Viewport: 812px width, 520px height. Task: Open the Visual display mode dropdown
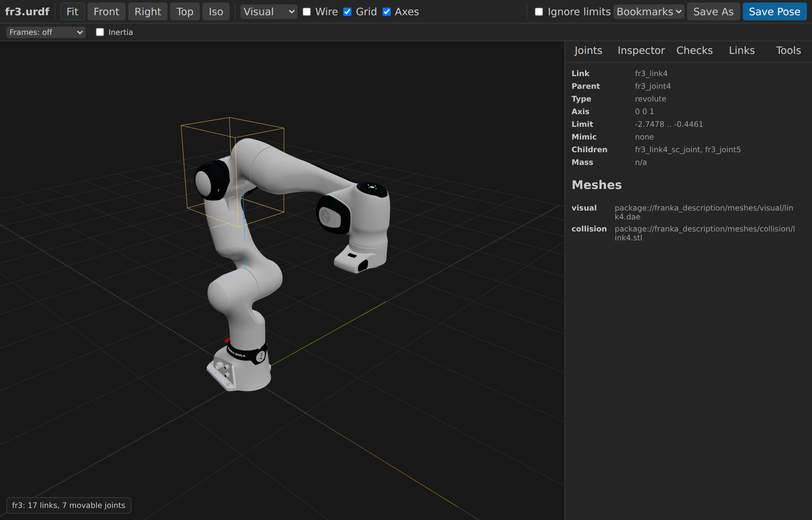(x=269, y=11)
